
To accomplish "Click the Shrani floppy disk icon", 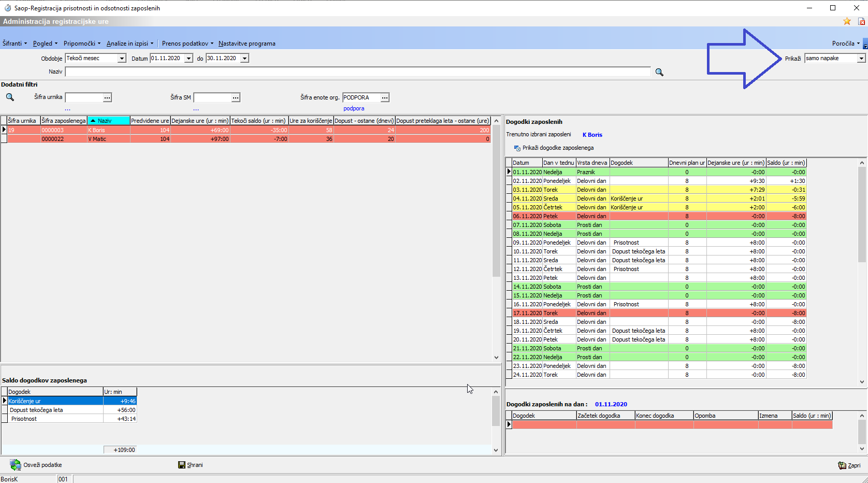I will tap(182, 465).
